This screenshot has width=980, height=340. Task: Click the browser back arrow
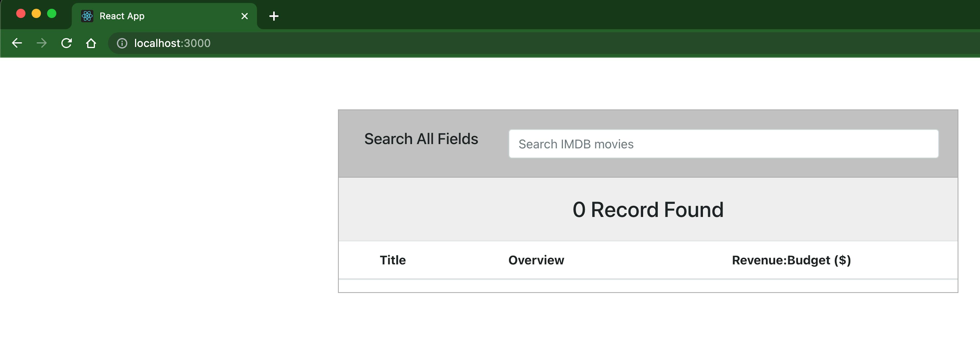pos(17,43)
